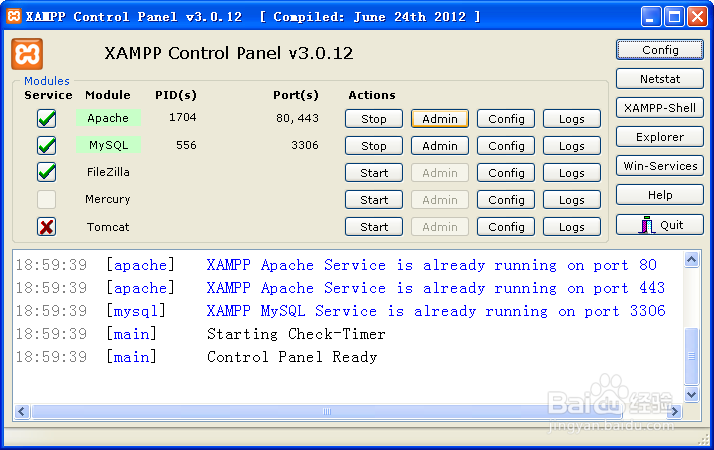
Task: Click log line about MySQL port 3306
Action: [436, 311]
